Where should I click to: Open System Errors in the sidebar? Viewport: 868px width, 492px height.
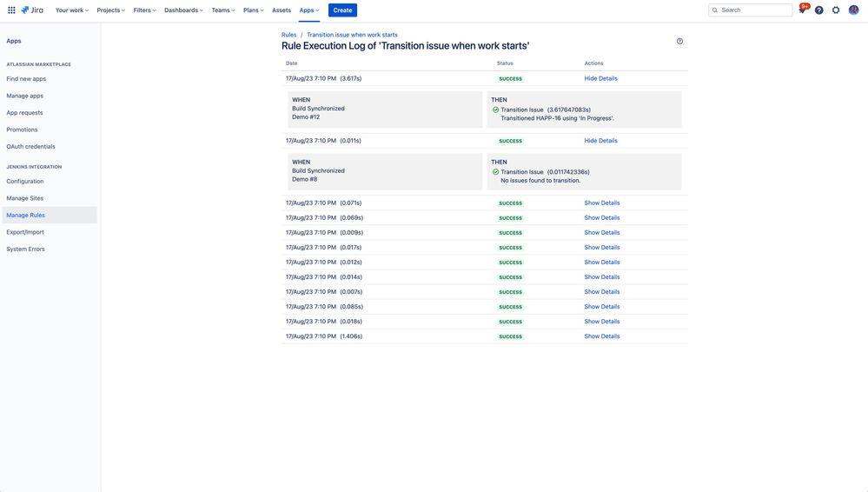[25, 249]
